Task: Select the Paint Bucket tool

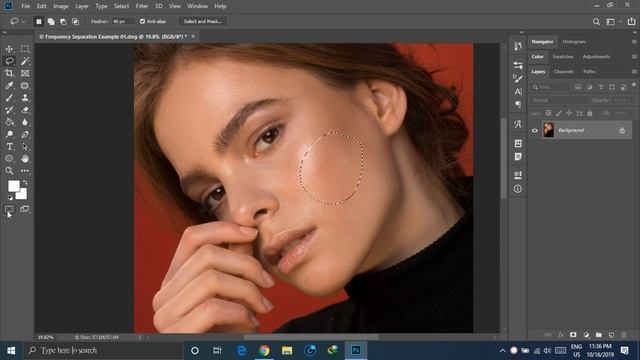Action: pyautogui.click(x=9, y=122)
